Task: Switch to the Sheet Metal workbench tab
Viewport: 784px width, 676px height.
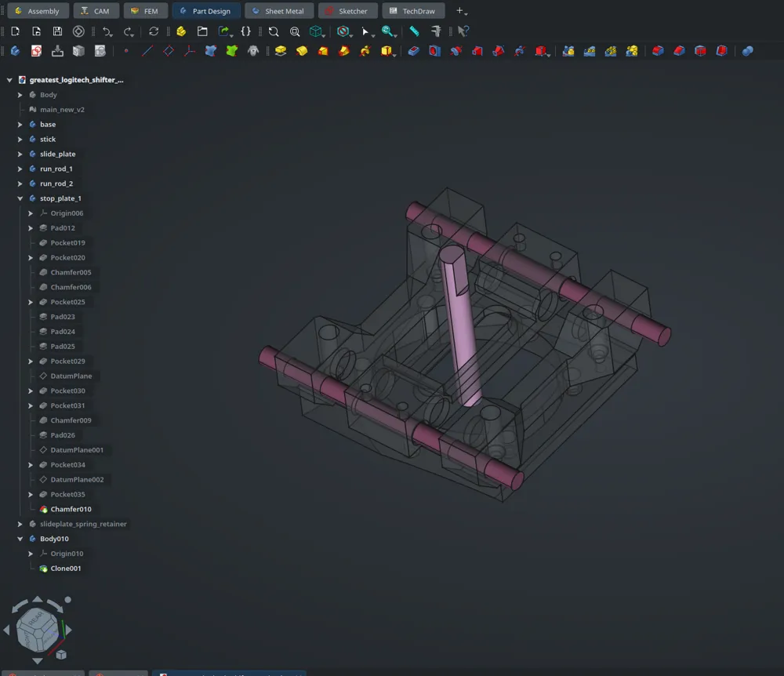Action: pos(279,10)
